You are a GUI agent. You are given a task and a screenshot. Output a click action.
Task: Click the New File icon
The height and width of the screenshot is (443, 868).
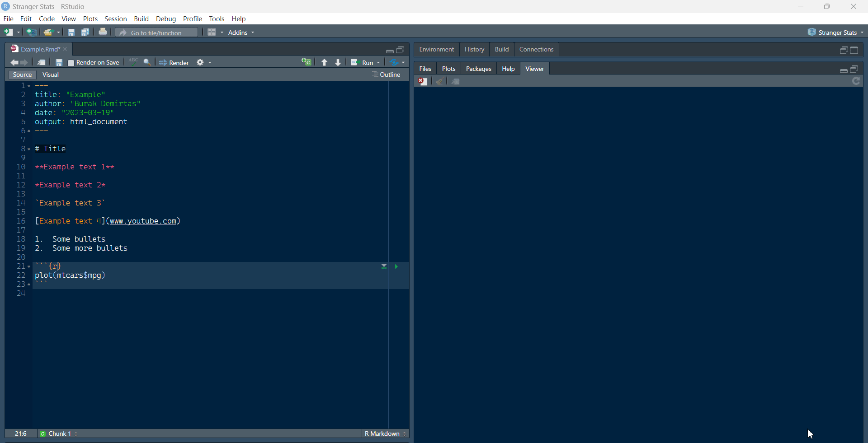pyautogui.click(x=8, y=33)
